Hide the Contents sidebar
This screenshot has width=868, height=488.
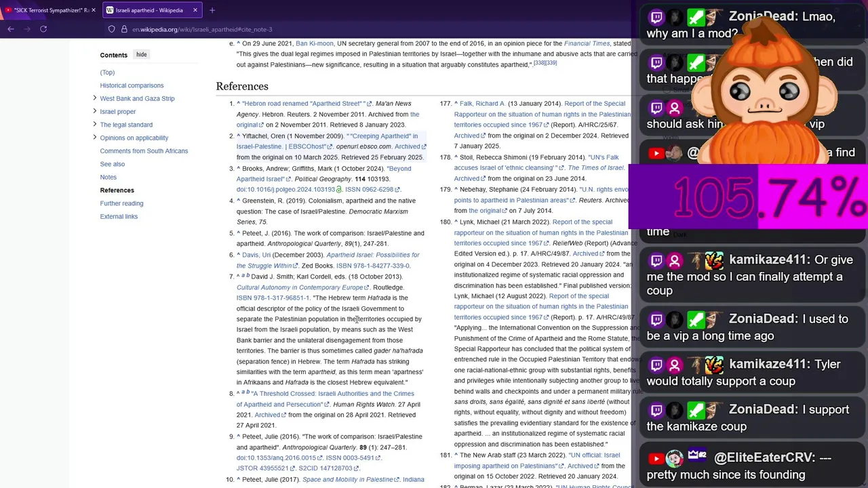141,54
